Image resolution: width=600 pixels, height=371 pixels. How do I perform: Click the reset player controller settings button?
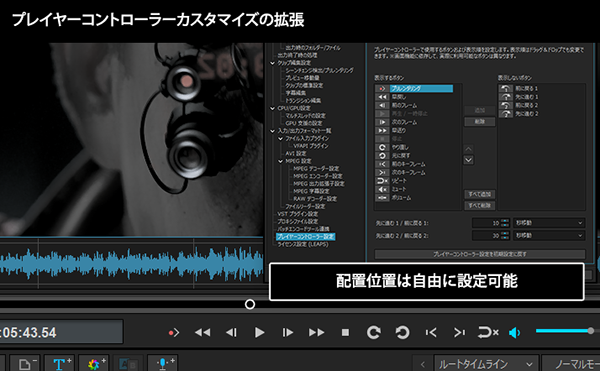point(480,254)
